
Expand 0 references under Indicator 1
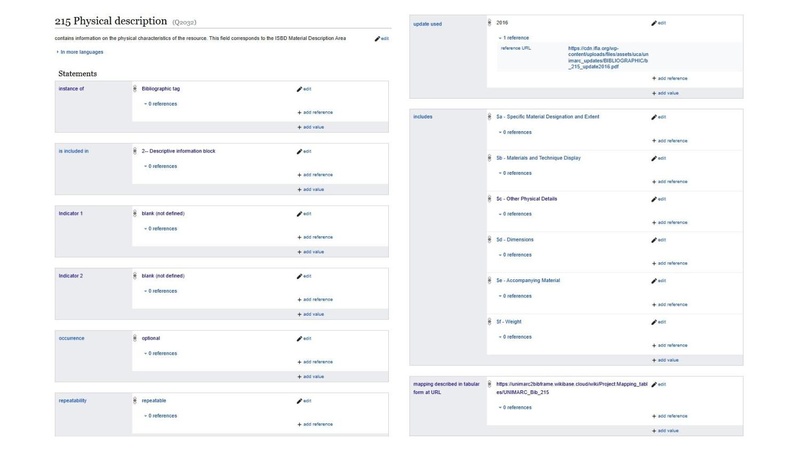tap(161, 229)
